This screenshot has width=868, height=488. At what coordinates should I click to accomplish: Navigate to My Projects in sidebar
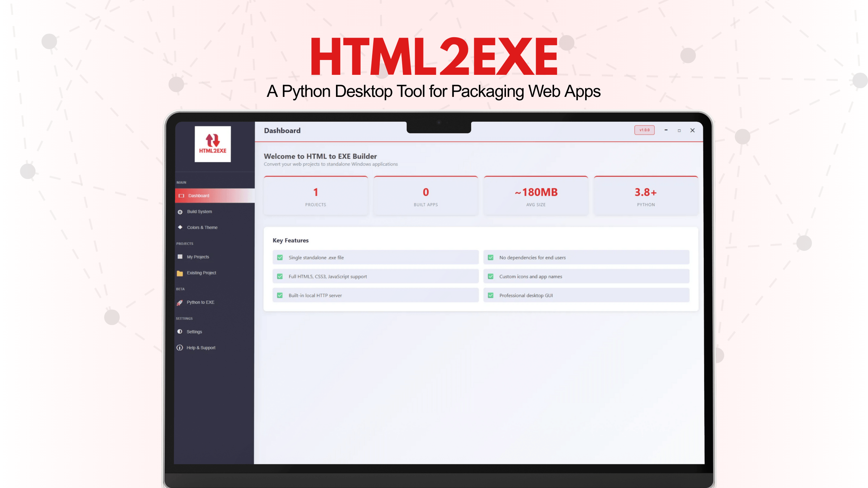click(x=197, y=257)
